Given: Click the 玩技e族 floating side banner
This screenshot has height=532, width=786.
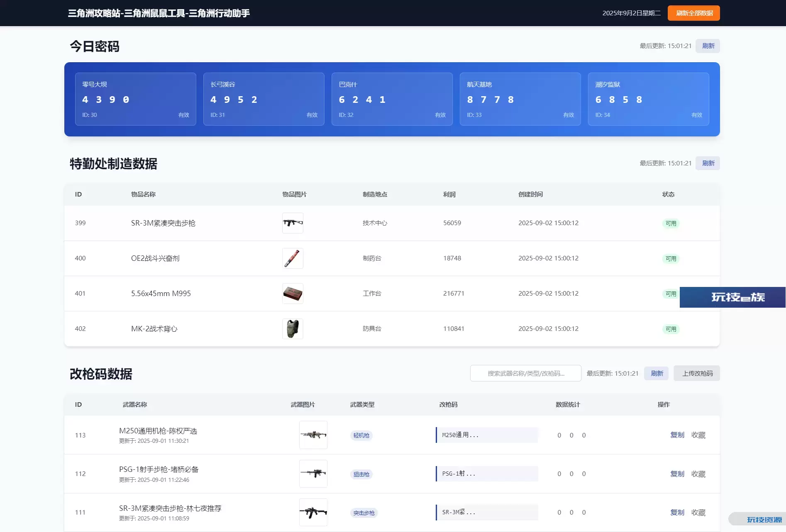Looking at the screenshot, I should click(732, 297).
